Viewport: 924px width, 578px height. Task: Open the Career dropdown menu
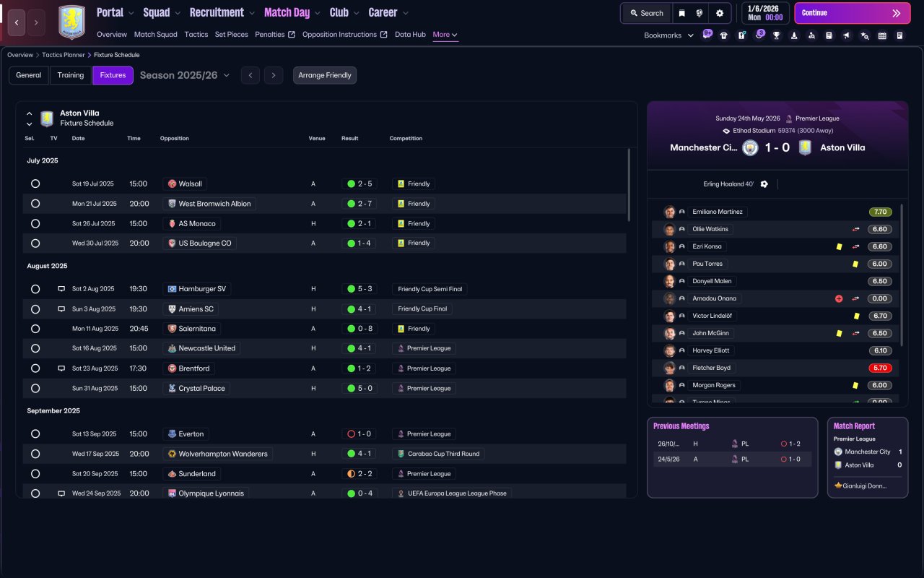tap(388, 12)
